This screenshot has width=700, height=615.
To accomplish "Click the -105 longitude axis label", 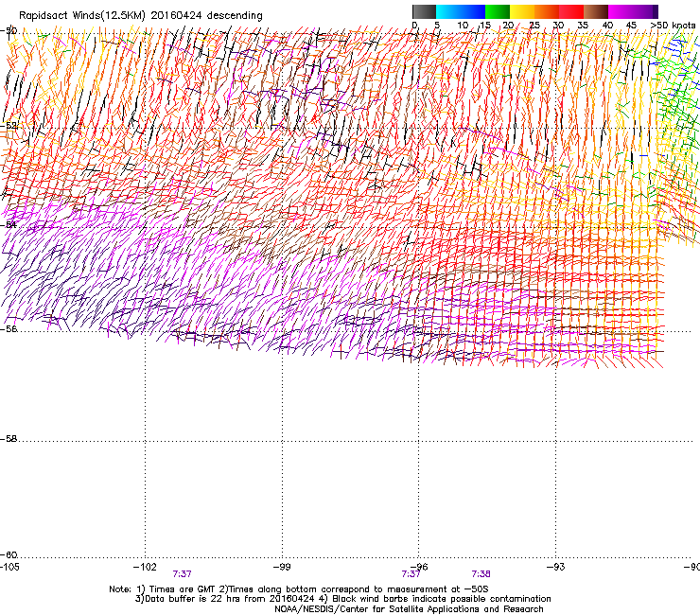I will click(9, 567).
